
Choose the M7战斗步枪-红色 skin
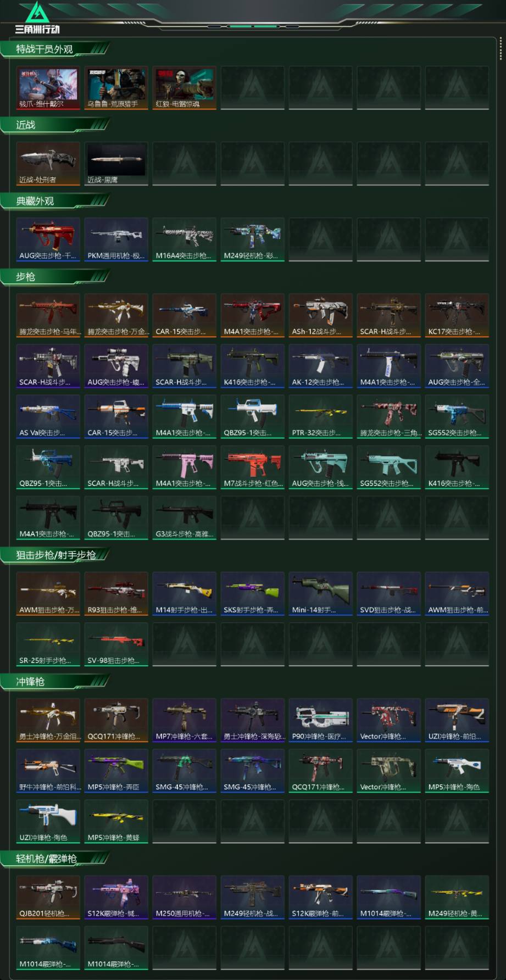[x=252, y=467]
